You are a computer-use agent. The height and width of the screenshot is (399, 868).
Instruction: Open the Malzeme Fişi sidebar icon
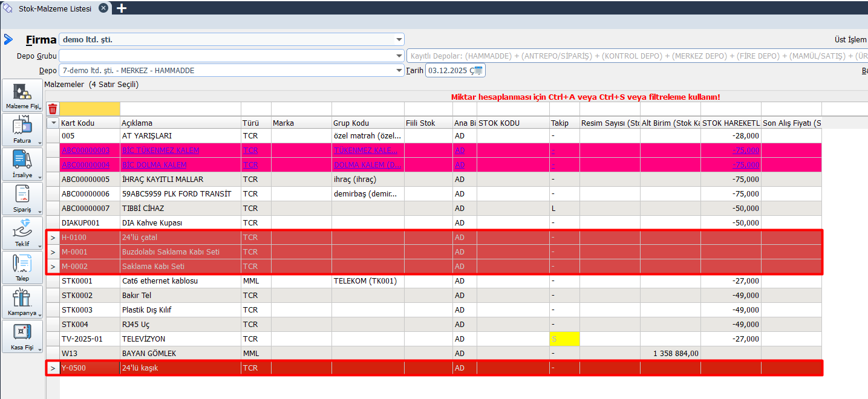22,94
